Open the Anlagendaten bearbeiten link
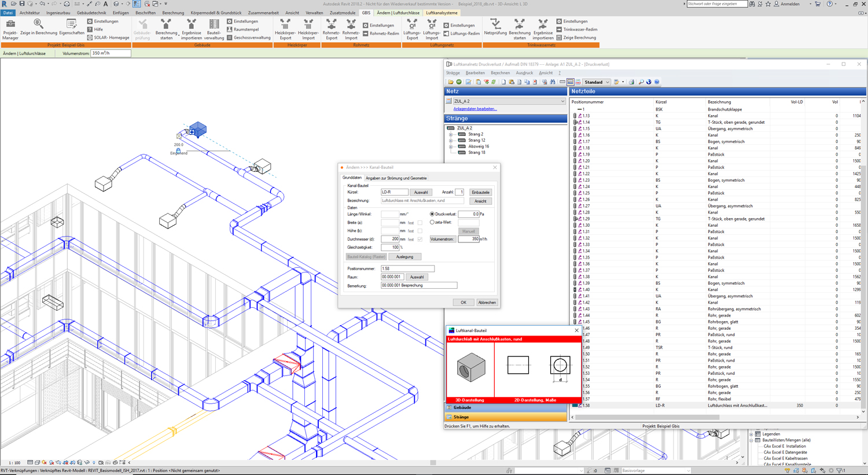The width and height of the screenshot is (868, 475). coord(475,109)
